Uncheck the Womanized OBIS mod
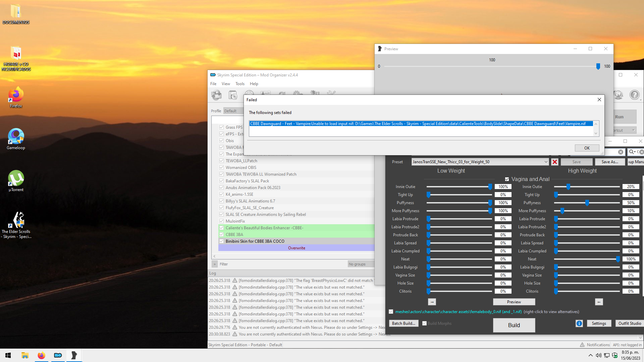The image size is (644, 362). [222, 168]
